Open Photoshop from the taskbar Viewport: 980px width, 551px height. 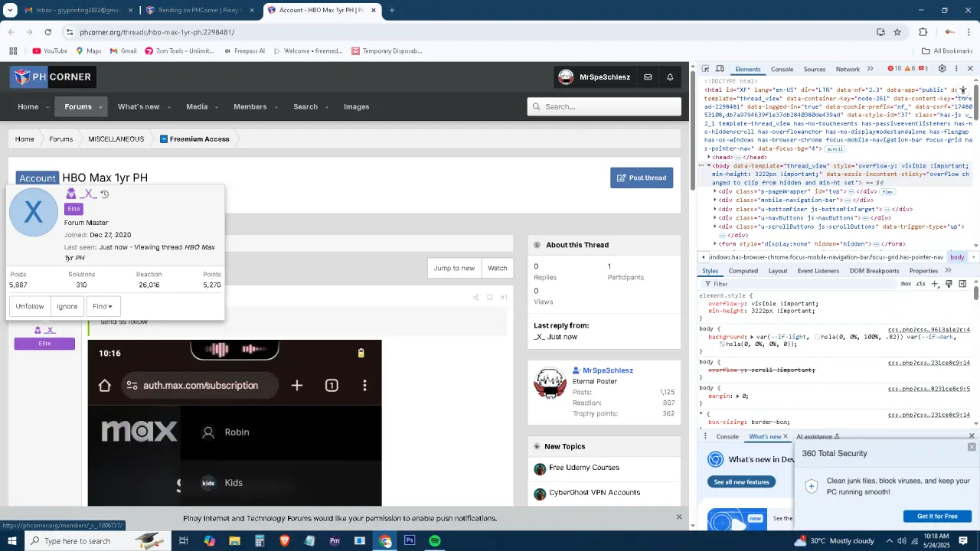coord(410,541)
